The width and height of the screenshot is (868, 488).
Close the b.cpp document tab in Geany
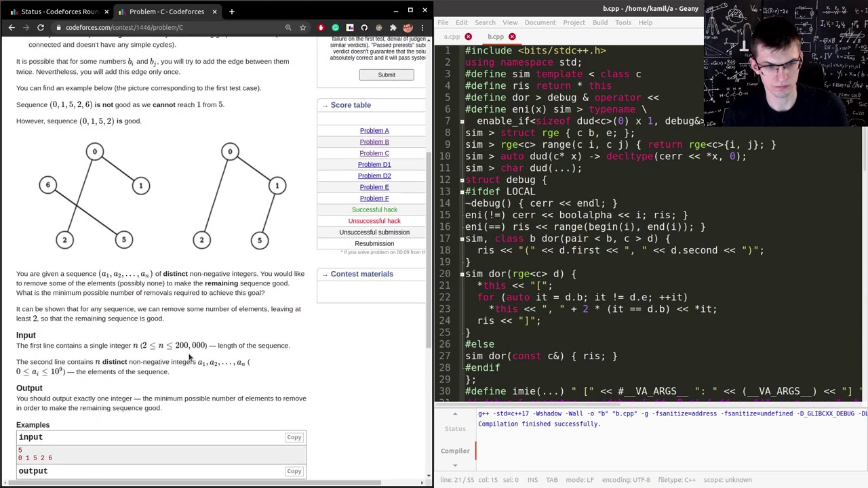pos(512,37)
